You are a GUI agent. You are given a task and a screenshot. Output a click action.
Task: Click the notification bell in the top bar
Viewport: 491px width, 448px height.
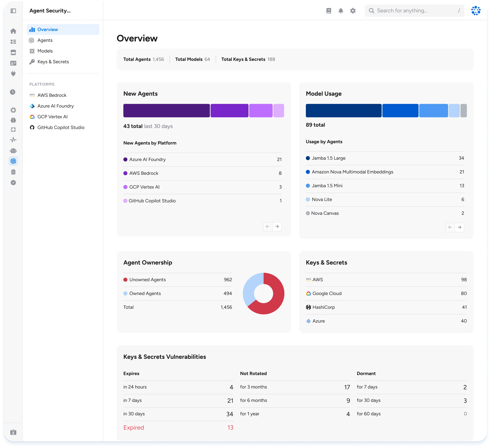pos(341,11)
